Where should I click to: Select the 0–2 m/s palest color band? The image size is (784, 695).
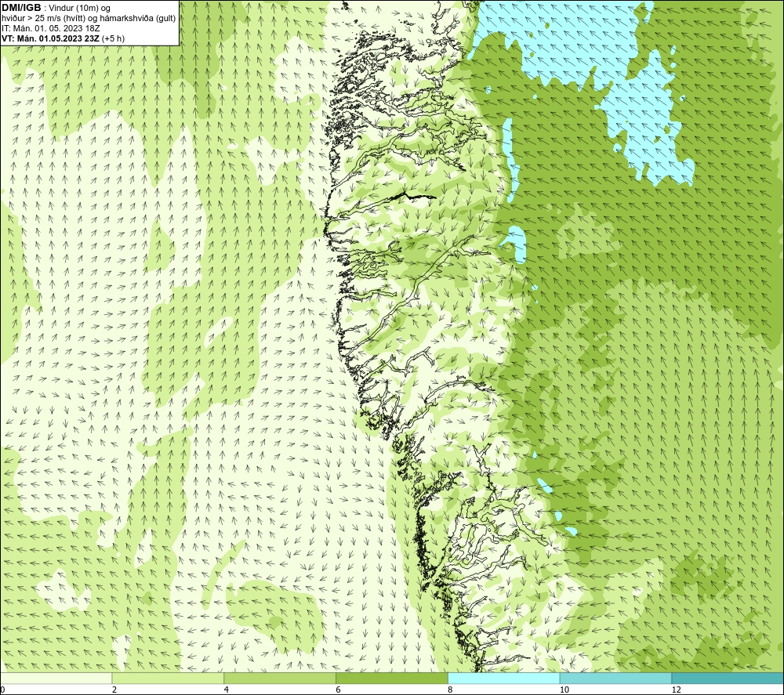coord(56,678)
